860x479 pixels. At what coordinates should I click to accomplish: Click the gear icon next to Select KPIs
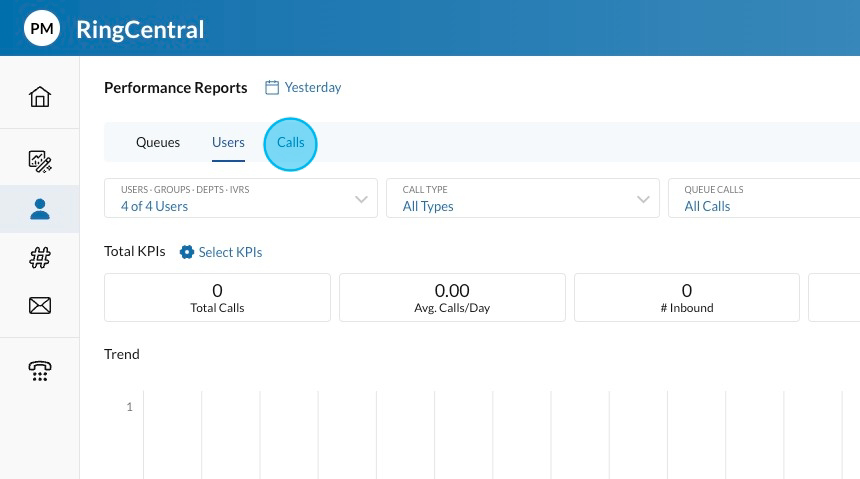tap(186, 252)
